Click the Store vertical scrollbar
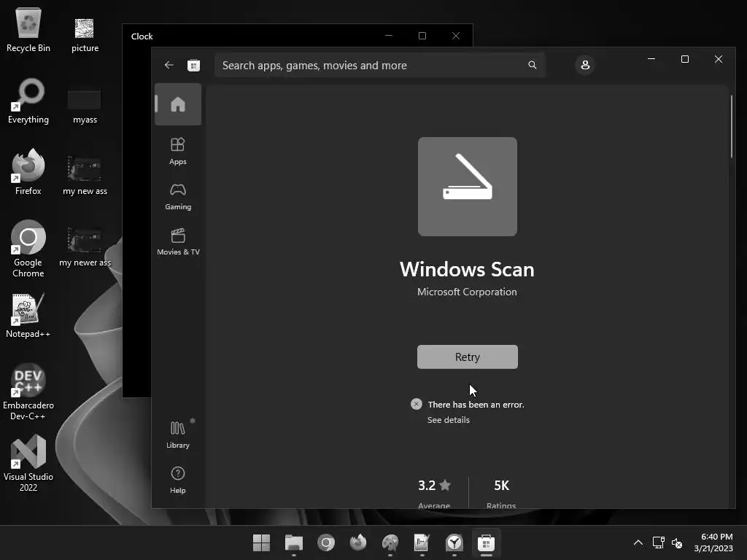Viewport: 747px width, 560px height. pyautogui.click(x=731, y=127)
